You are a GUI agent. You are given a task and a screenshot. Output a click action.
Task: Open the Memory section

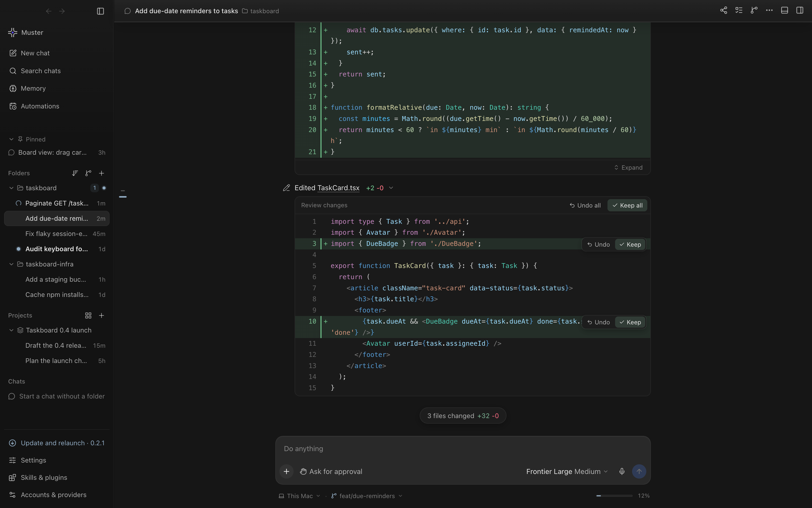pos(57,88)
